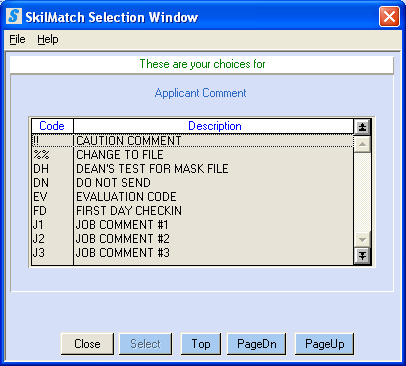Click the PageUp button
406x366 pixels.
pyautogui.click(x=324, y=344)
